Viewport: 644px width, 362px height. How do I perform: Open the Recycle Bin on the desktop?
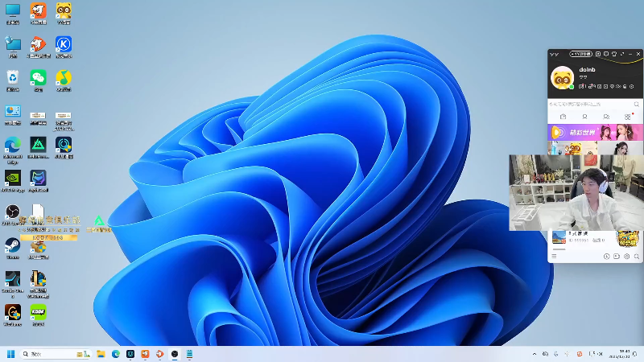[x=13, y=80]
